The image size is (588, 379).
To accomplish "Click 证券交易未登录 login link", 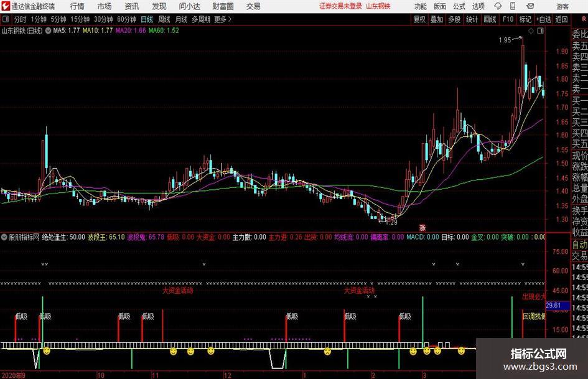I will pyautogui.click(x=340, y=6).
